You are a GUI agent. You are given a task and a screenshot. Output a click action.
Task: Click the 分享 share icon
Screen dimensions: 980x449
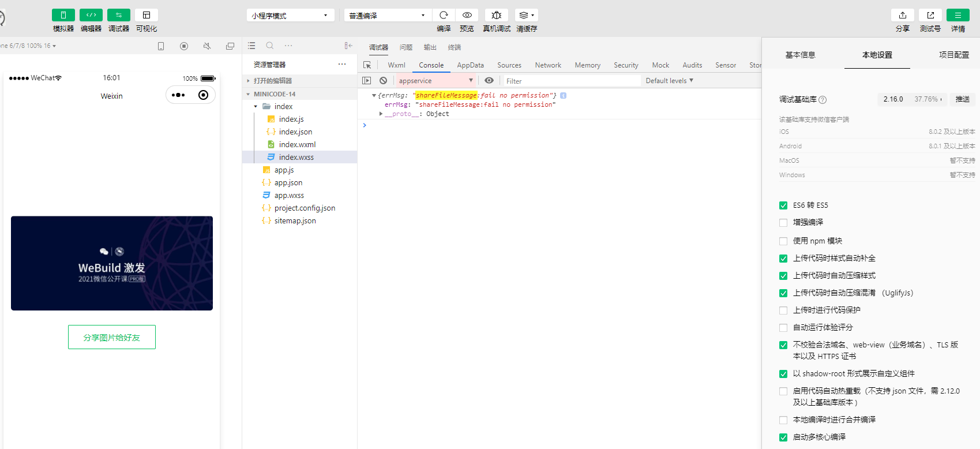tap(903, 15)
